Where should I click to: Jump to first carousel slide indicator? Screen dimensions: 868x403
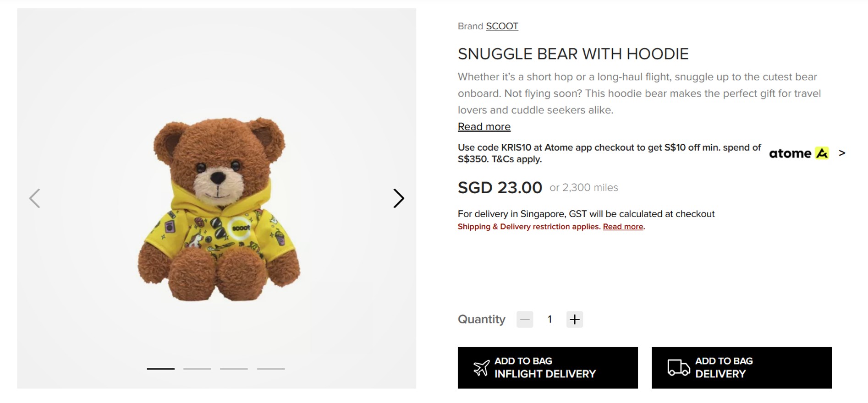tap(160, 369)
